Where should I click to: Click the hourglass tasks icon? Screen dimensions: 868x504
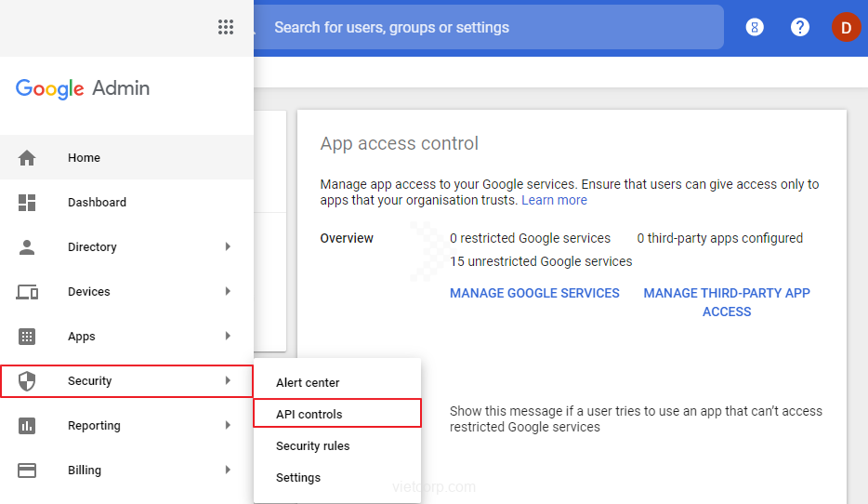tap(755, 27)
